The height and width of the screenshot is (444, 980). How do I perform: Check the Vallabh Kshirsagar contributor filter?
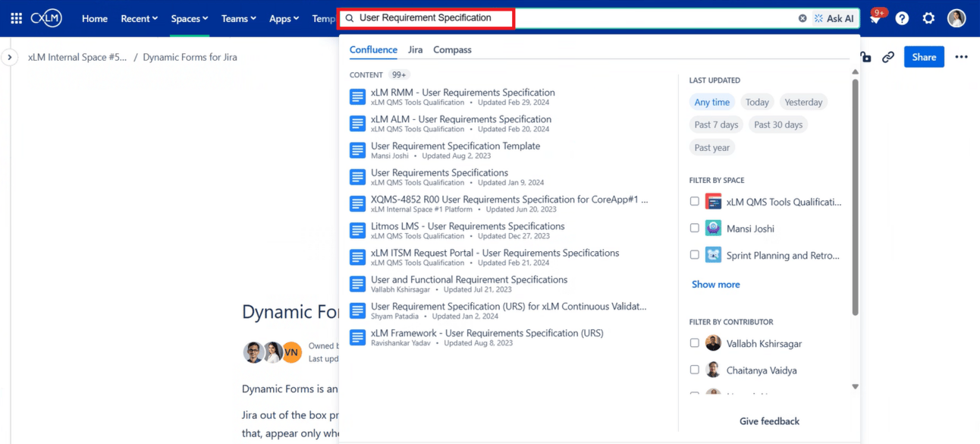(694, 344)
